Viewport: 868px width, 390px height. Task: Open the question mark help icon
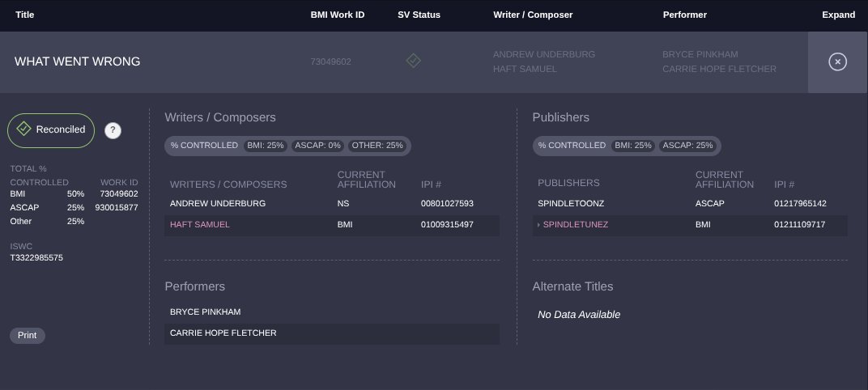point(113,130)
